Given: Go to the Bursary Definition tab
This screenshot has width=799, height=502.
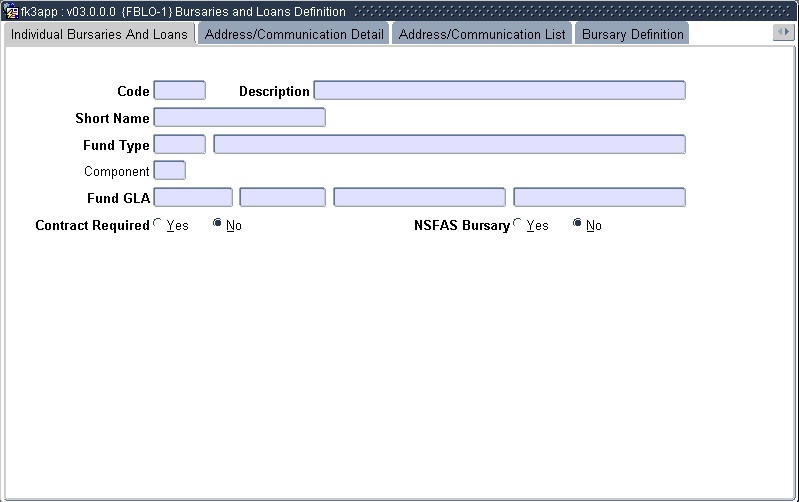Looking at the screenshot, I should [x=632, y=34].
